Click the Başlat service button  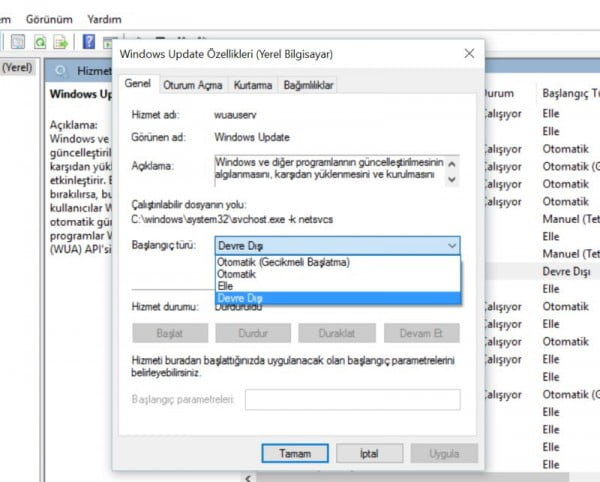(170, 333)
